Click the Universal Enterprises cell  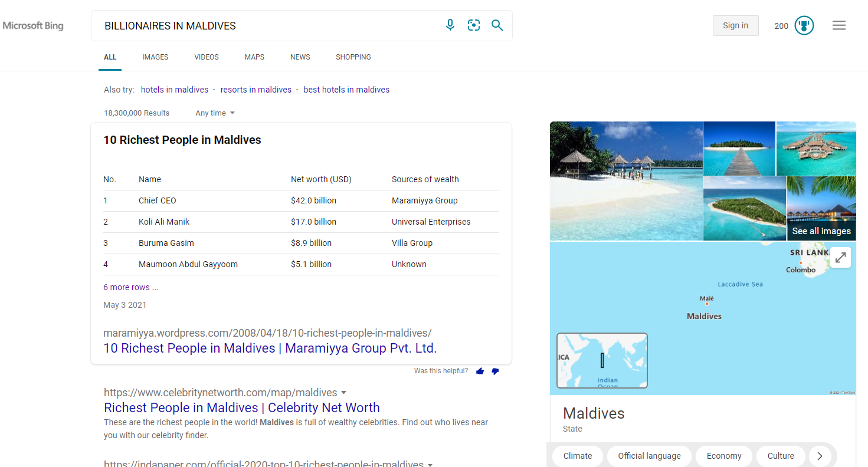431,222
